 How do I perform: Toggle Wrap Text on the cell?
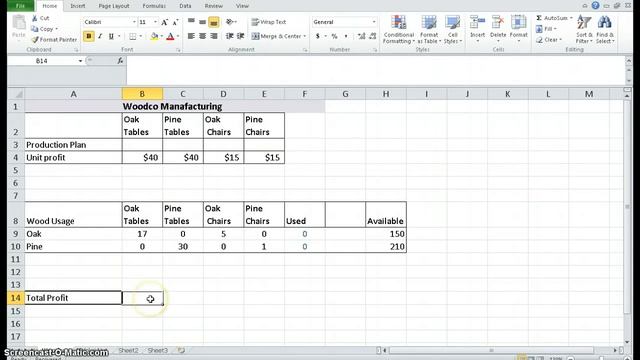(269, 22)
